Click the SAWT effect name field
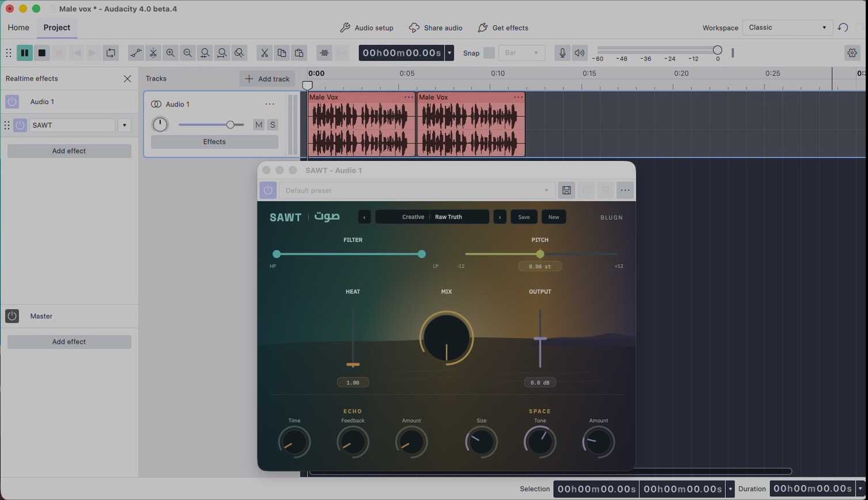 pyautogui.click(x=73, y=125)
